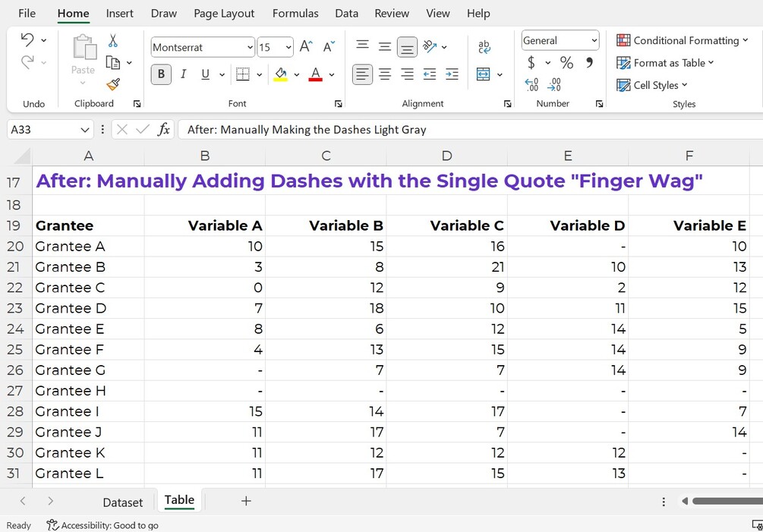Select the Grantee H cell
The image size is (763, 532).
(x=88, y=391)
